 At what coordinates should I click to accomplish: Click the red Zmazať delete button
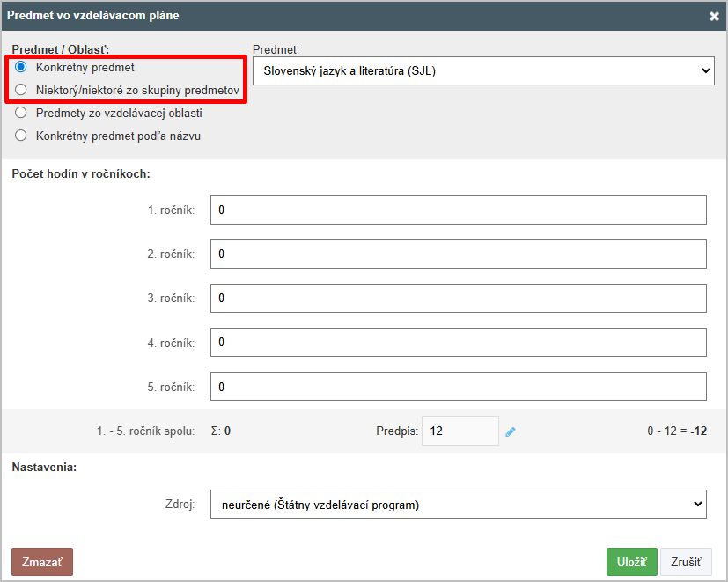click(x=42, y=562)
